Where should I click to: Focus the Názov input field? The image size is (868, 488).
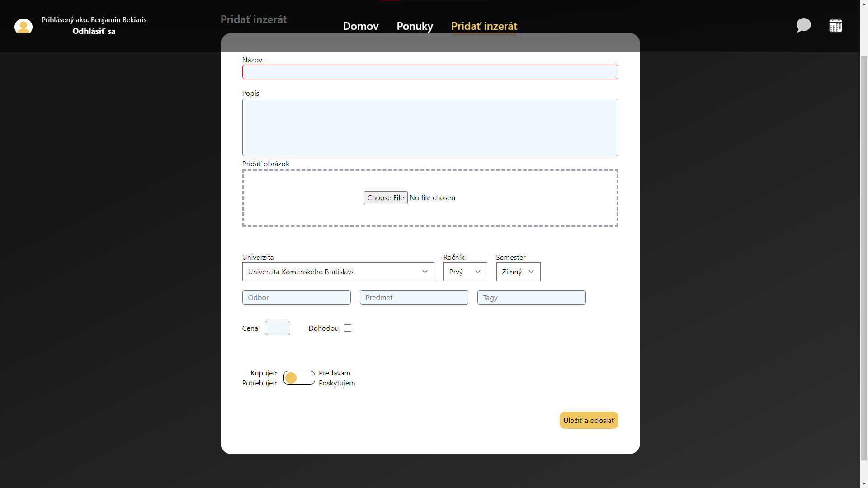tap(430, 72)
